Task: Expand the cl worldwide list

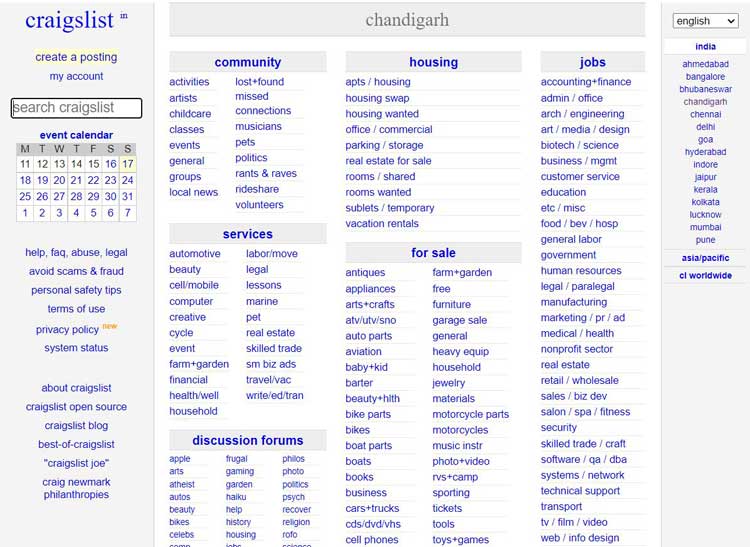Action: click(x=705, y=275)
